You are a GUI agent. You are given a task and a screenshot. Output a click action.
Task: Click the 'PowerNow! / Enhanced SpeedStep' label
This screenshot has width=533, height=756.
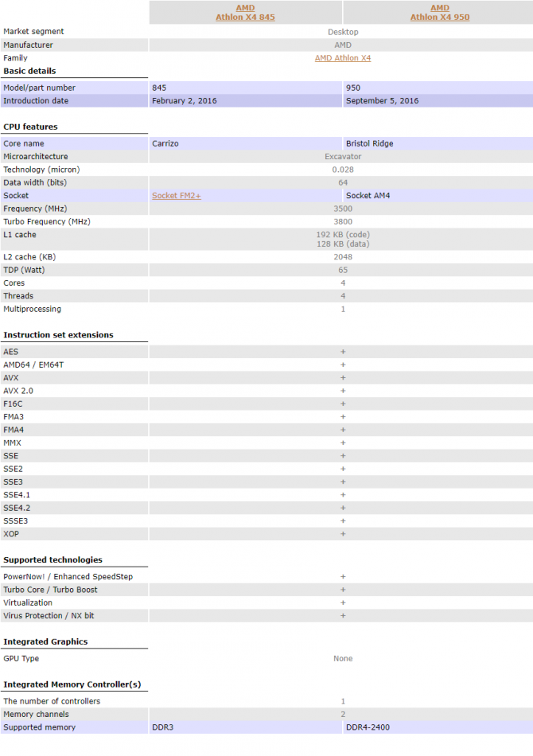point(68,577)
